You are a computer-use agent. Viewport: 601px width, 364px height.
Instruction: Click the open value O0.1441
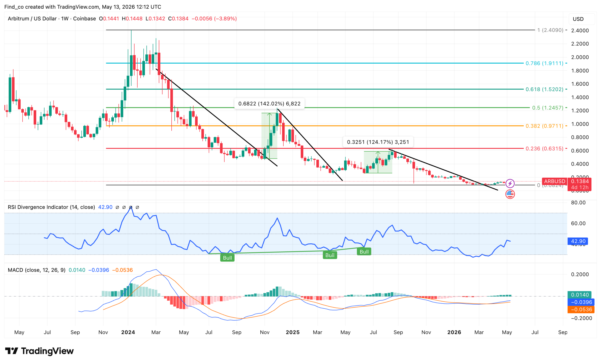[x=109, y=19]
